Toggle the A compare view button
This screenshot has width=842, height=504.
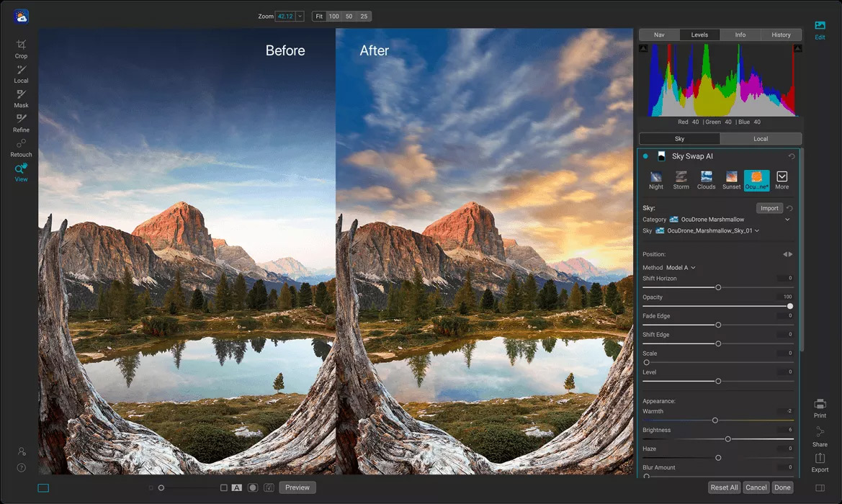click(236, 487)
